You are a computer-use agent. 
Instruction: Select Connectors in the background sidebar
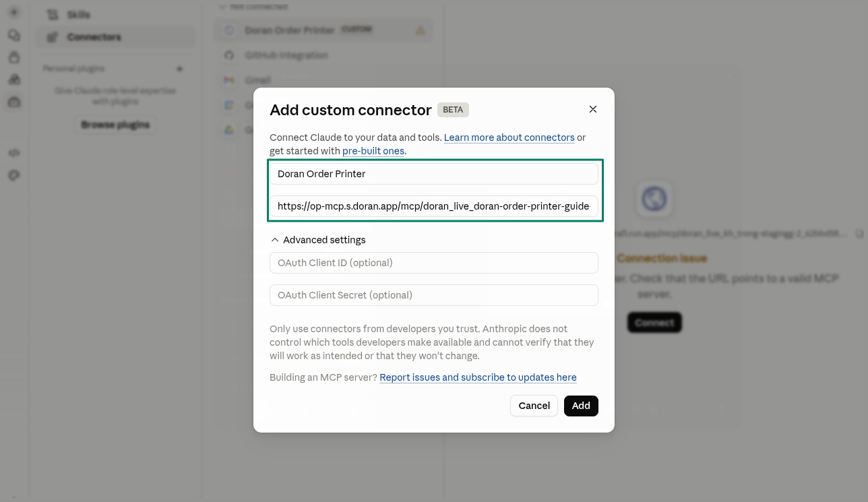coord(115,37)
